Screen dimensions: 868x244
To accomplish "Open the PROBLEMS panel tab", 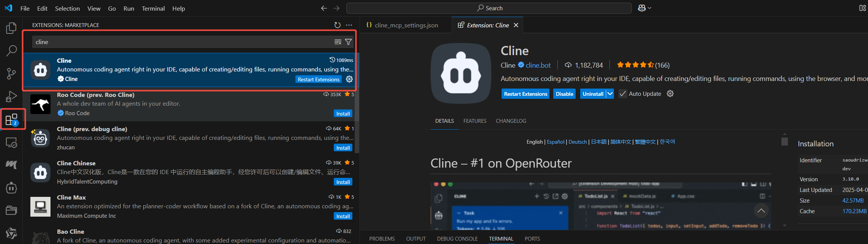I will click(x=382, y=239).
